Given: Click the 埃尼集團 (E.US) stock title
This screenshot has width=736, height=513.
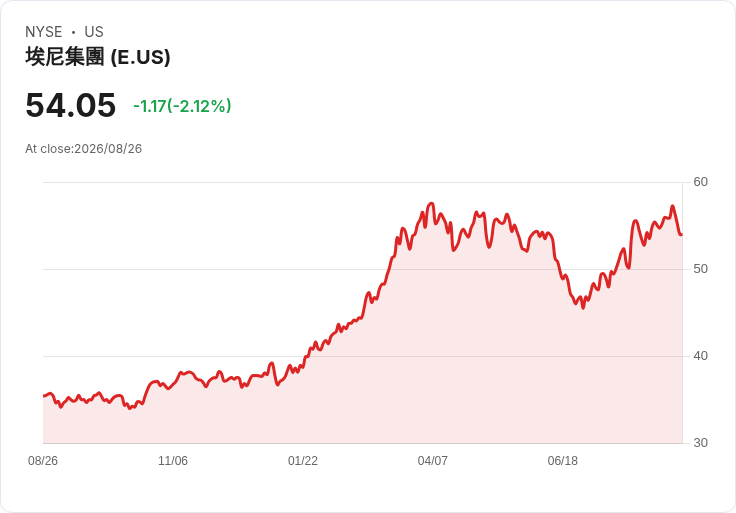Looking at the screenshot, I should coord(98,57).
